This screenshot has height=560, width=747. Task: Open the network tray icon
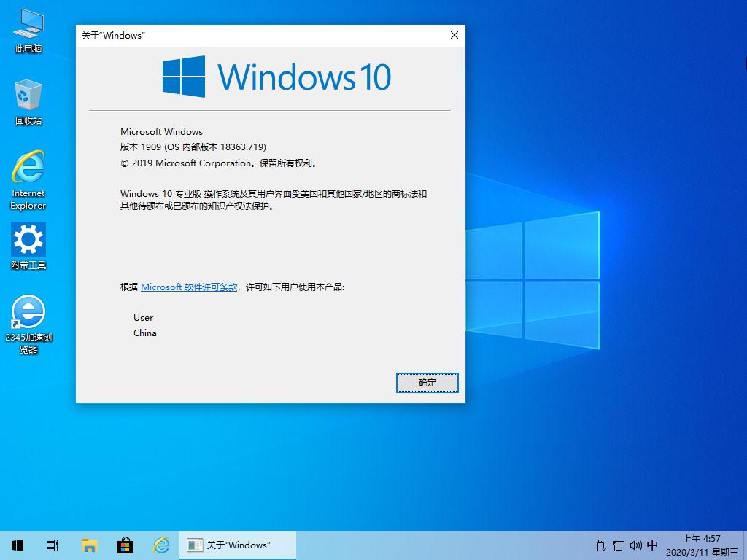[x=619, y=545]
